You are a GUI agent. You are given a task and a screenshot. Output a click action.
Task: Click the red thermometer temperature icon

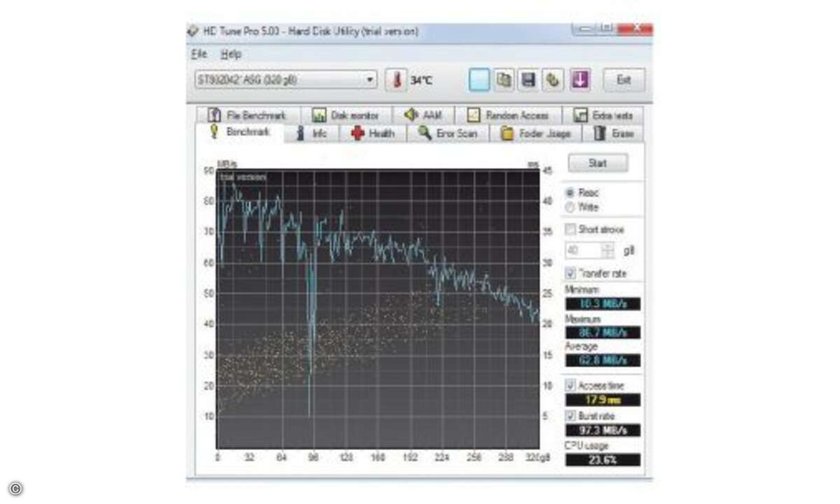coord(396,80)
